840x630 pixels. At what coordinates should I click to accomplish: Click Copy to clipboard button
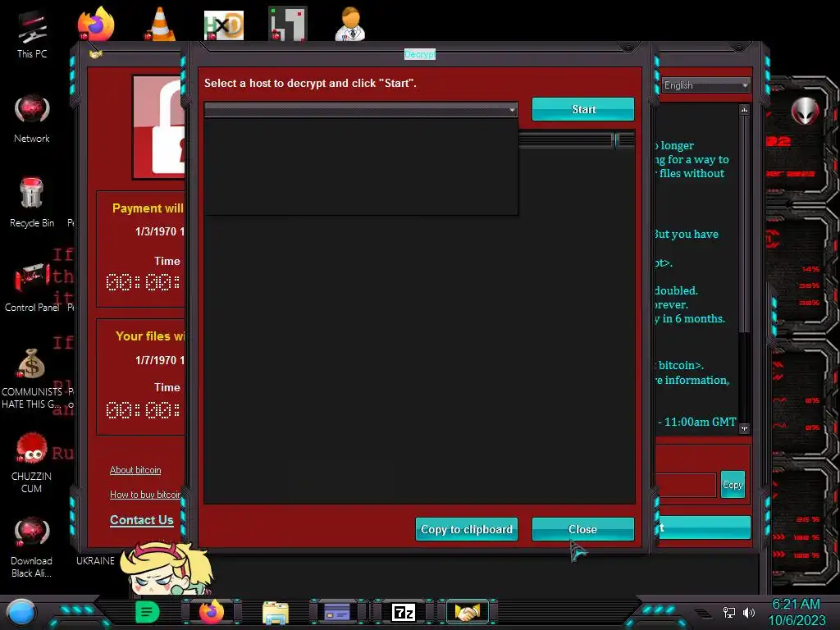pos(467,529)
